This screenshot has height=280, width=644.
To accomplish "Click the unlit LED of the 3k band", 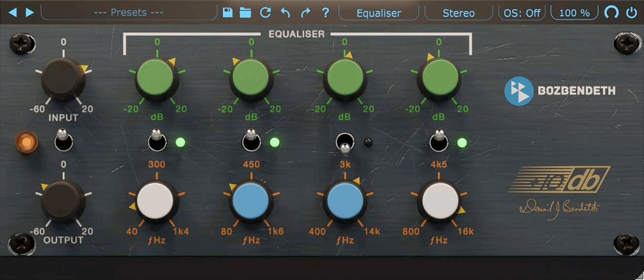I will coord(367,142).
